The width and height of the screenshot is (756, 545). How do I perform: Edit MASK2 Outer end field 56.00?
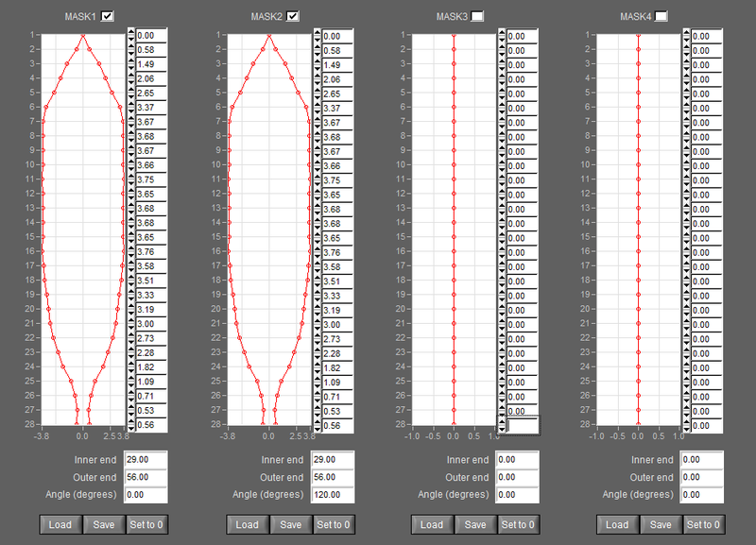333,477
